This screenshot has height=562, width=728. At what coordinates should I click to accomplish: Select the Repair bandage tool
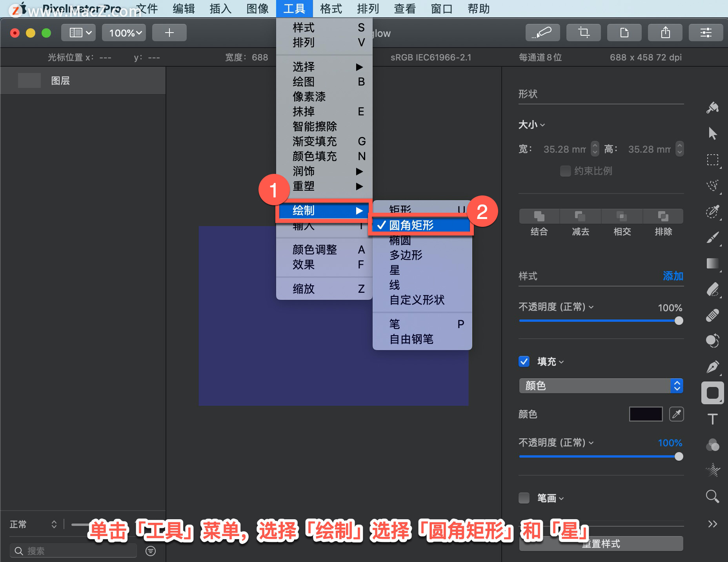pos(713,315)
